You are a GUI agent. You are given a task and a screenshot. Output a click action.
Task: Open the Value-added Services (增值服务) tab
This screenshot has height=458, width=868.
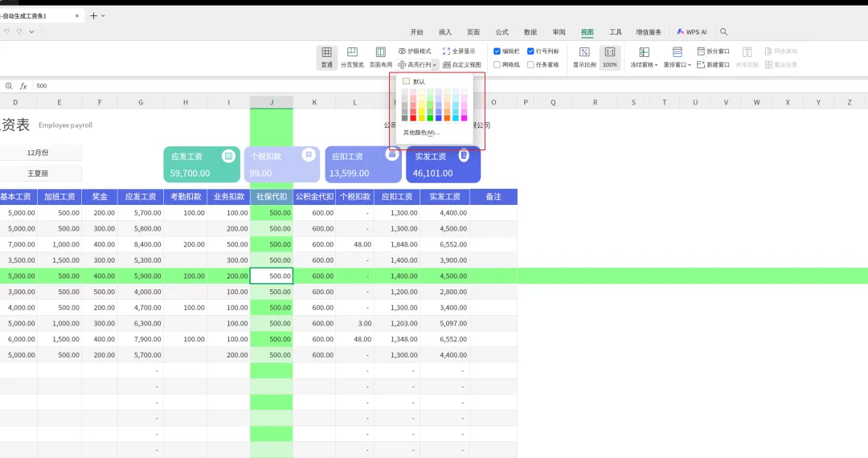pyautogui.click(x=649, y=32)
